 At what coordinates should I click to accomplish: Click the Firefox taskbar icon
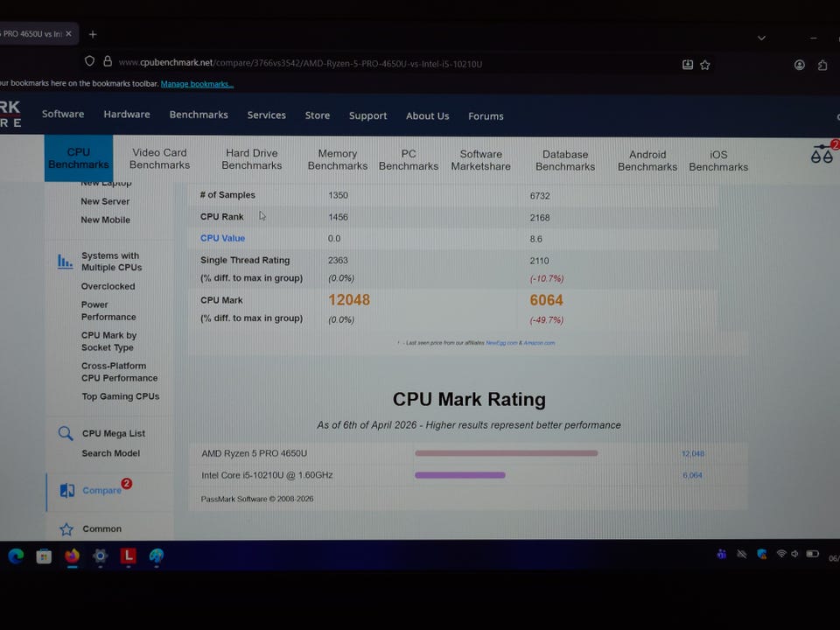click(x=73, y=556)
